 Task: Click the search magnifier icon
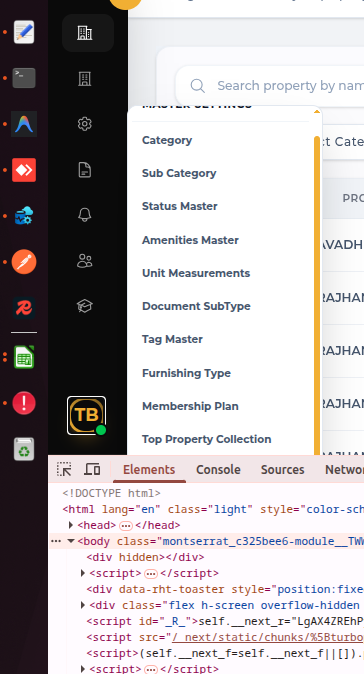pos(198,86)
